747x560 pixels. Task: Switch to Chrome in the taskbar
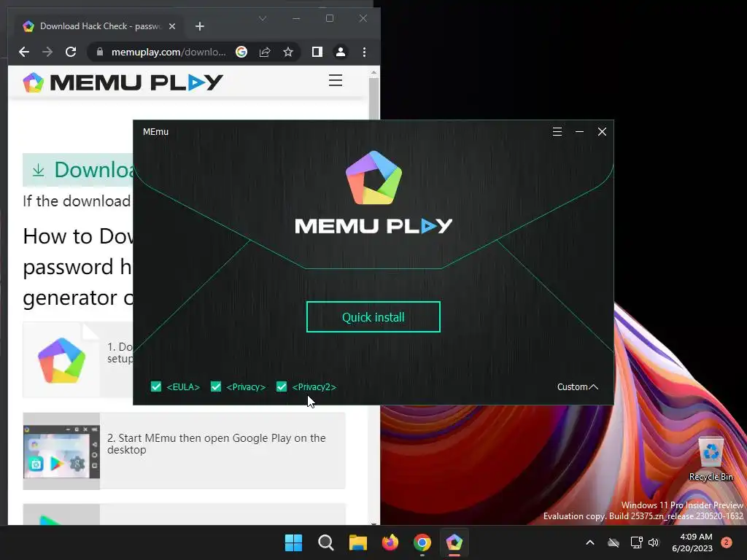pyautogui.click(x=422, y=542)
